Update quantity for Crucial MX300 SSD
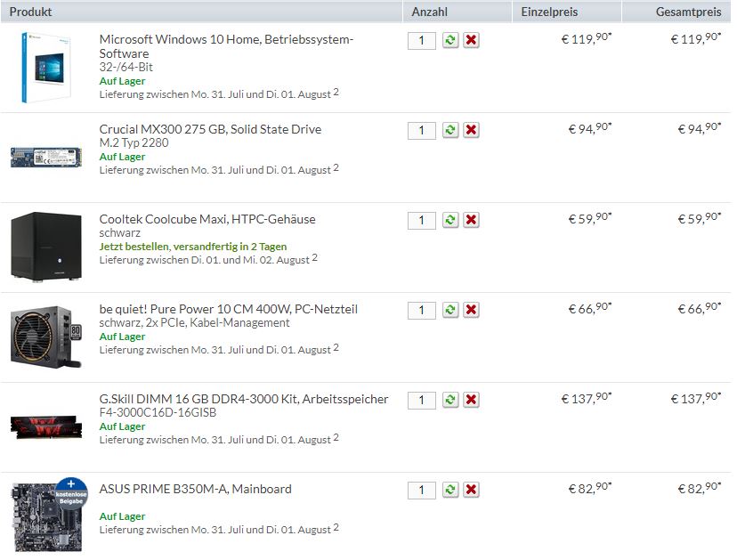The image size is (737, 560). coord(450,130)
